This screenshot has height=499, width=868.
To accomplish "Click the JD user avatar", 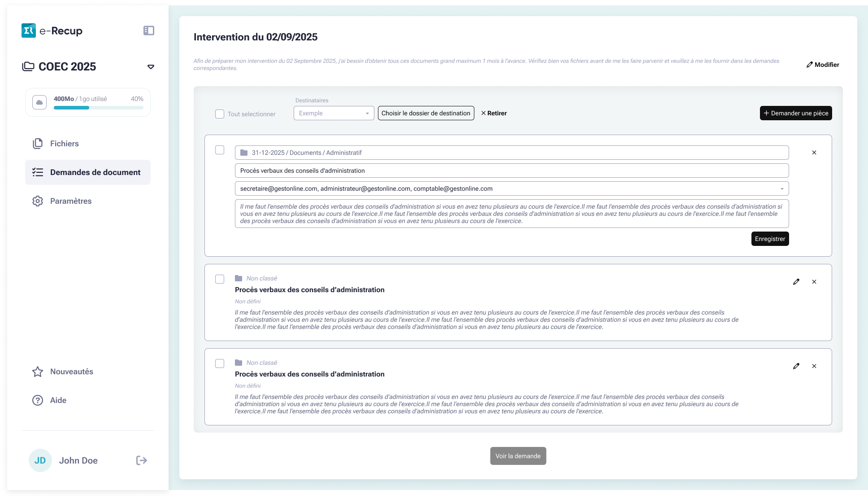I will coord(40,460).
